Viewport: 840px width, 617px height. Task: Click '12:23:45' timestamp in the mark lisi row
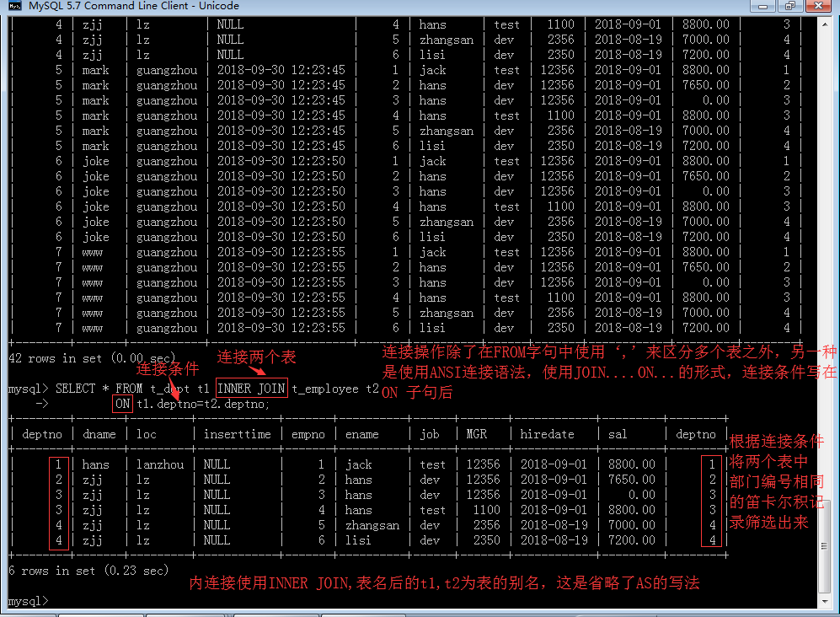pos(318,146)
